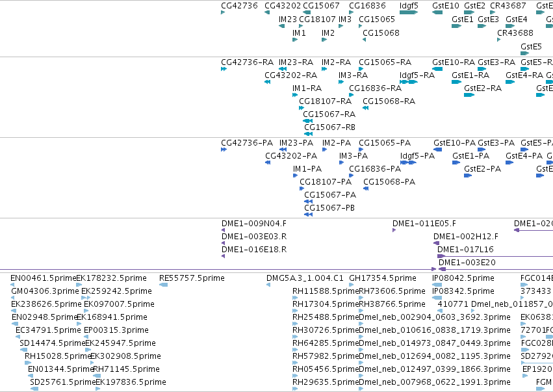Click the CG15067-RA transcript label
553x392 pixels.
329,114
